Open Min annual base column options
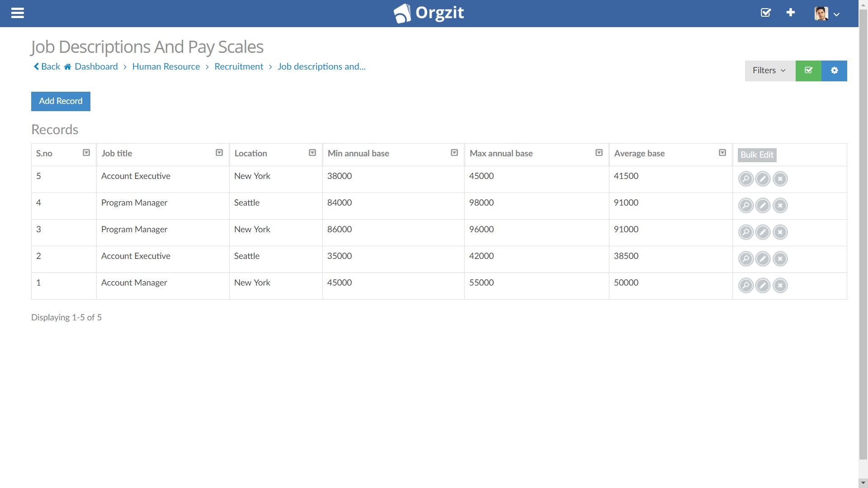The height and width of the screenshot is (488, 868). click(x=454, y=153)
